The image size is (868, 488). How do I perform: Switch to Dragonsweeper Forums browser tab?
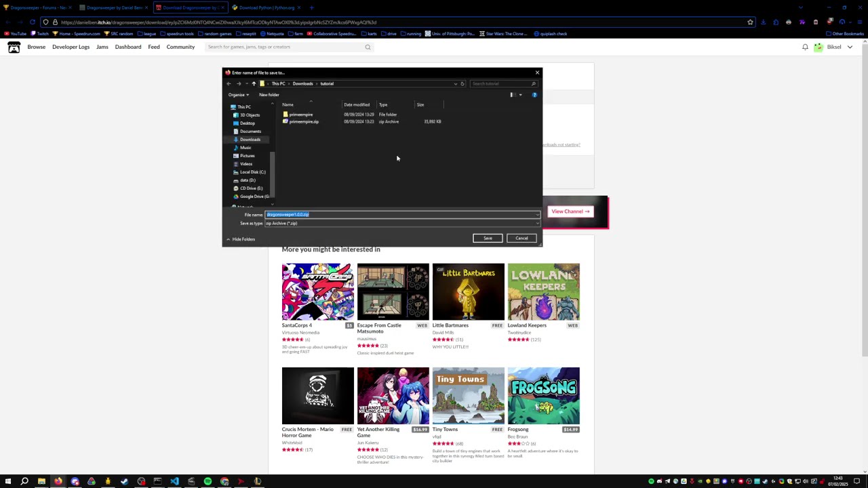point(38,7)
